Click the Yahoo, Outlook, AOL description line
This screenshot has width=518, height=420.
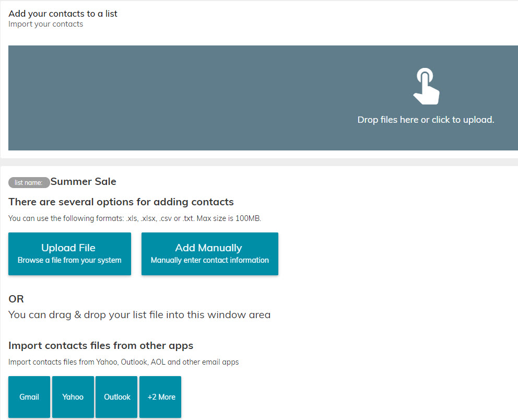pyautogui.click(x=123, y=362)
